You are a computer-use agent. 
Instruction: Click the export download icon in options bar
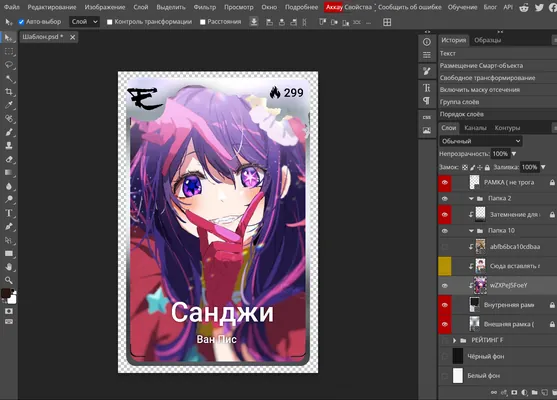point(254,22)
